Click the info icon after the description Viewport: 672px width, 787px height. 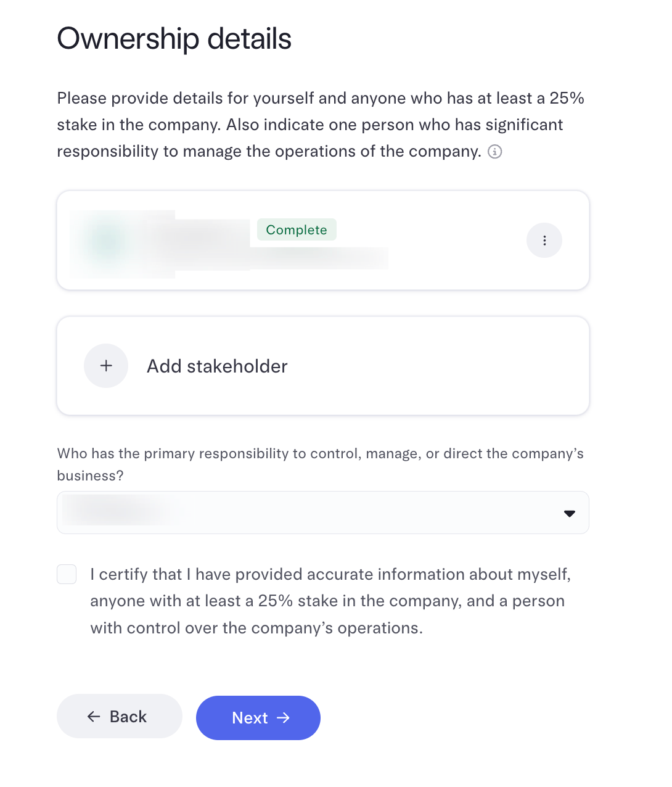tap(494, 152)
